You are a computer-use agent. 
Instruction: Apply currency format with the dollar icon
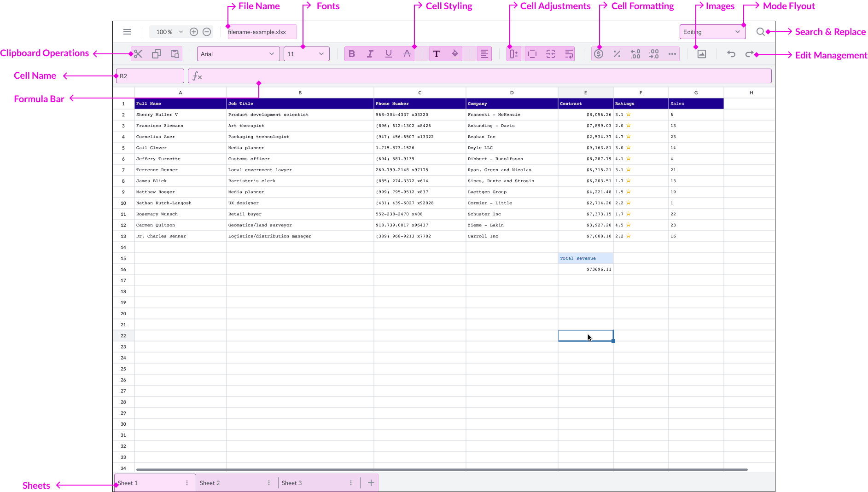coord(599,54)
